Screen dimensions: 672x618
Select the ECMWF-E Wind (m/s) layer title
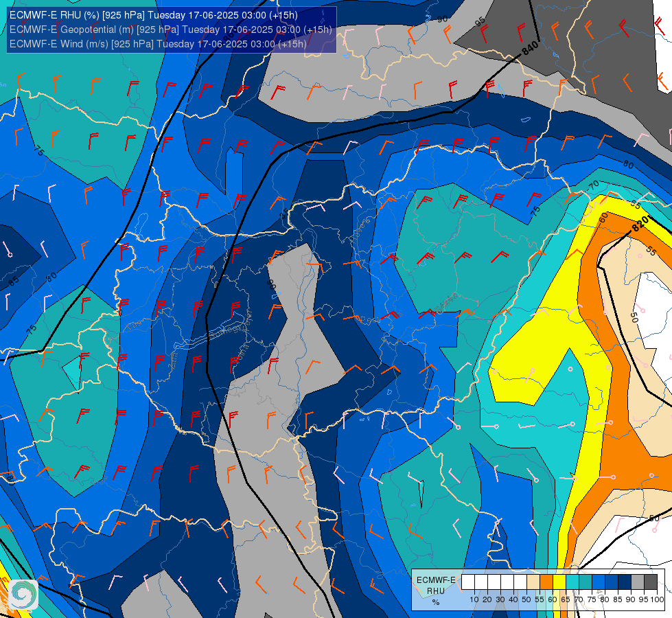pos(158,44)
